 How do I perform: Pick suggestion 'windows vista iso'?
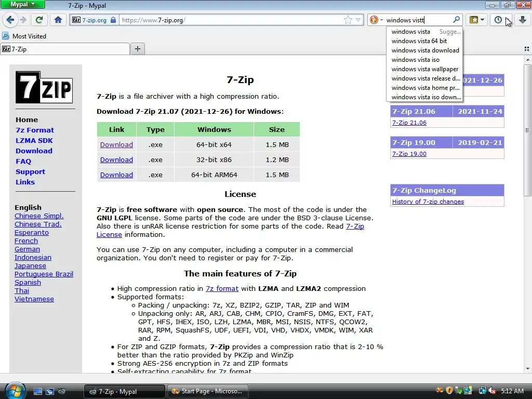(424, 60)
